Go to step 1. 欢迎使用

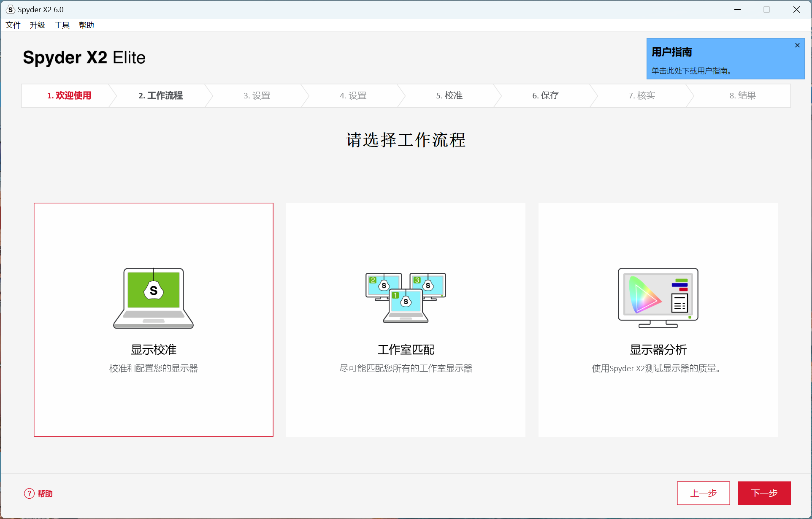pyautogui.click(x=69, y=95)
